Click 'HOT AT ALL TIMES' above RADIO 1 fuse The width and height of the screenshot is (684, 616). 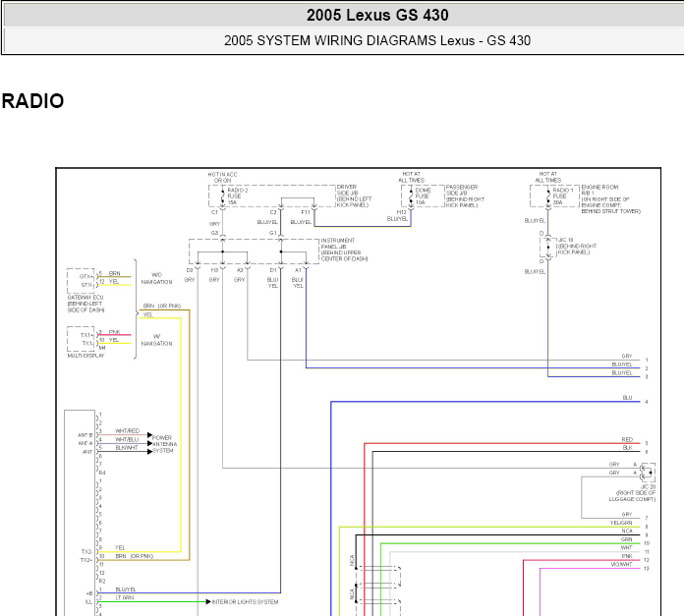(548, 177)
